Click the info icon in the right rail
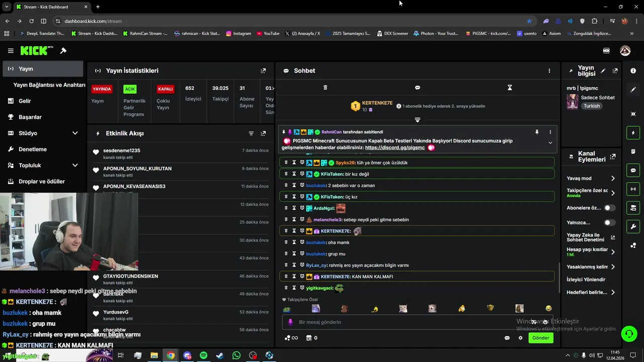644x362 pixels. [x=633, y=71]
